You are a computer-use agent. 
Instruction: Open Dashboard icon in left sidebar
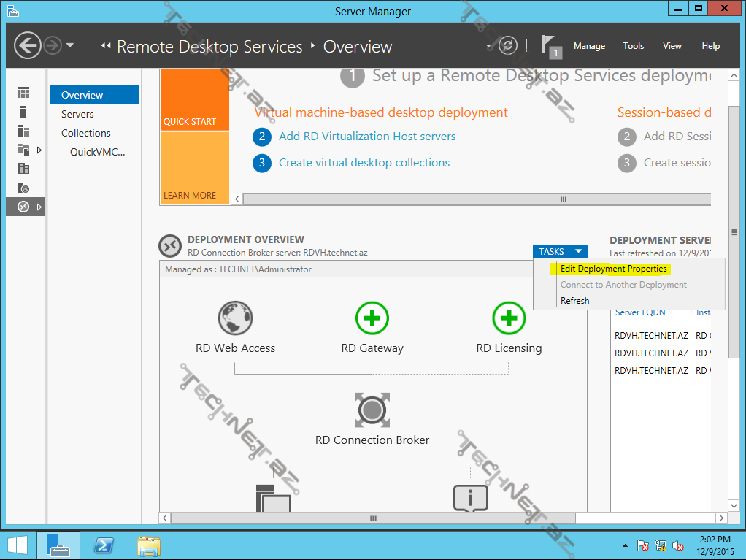tap(23, 93)
